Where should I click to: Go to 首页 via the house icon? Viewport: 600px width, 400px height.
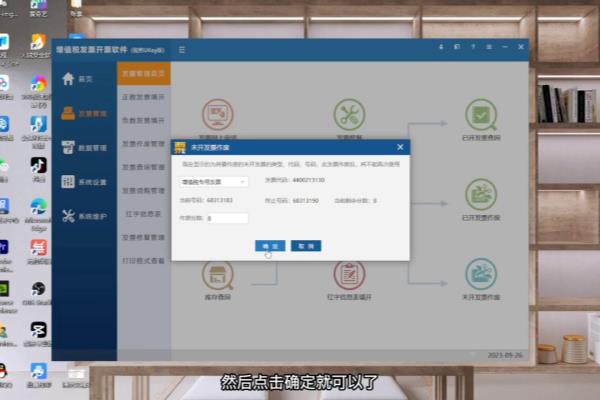68,79
